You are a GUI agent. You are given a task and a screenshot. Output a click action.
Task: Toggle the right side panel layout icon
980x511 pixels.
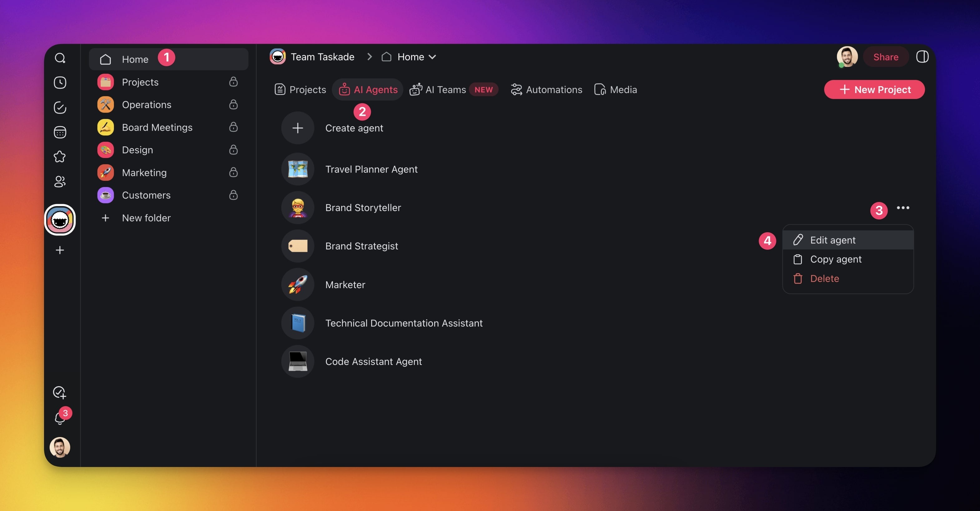(x=922, y=57)
